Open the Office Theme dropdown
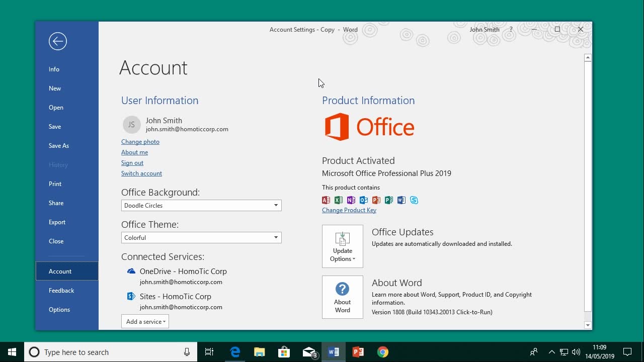The height and width of the screenshot is (362, 644). click(201, 237)
